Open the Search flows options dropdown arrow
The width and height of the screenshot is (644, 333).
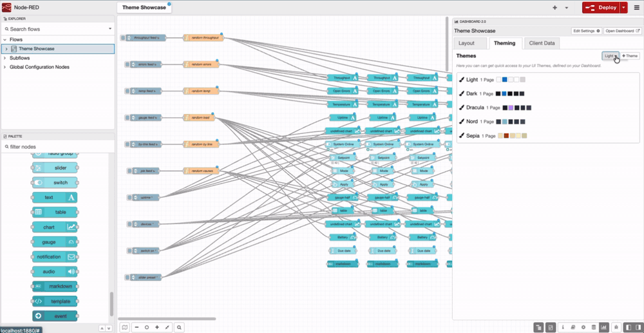(110, 29)
